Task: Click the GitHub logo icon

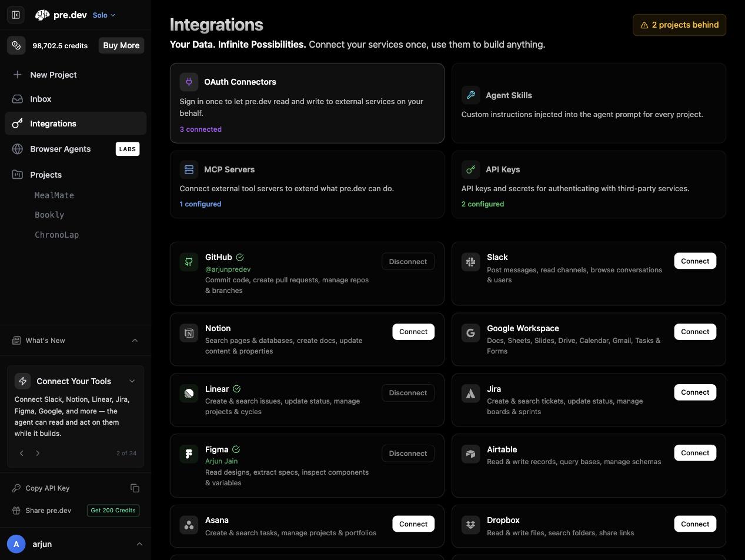Action: point(189,262)
